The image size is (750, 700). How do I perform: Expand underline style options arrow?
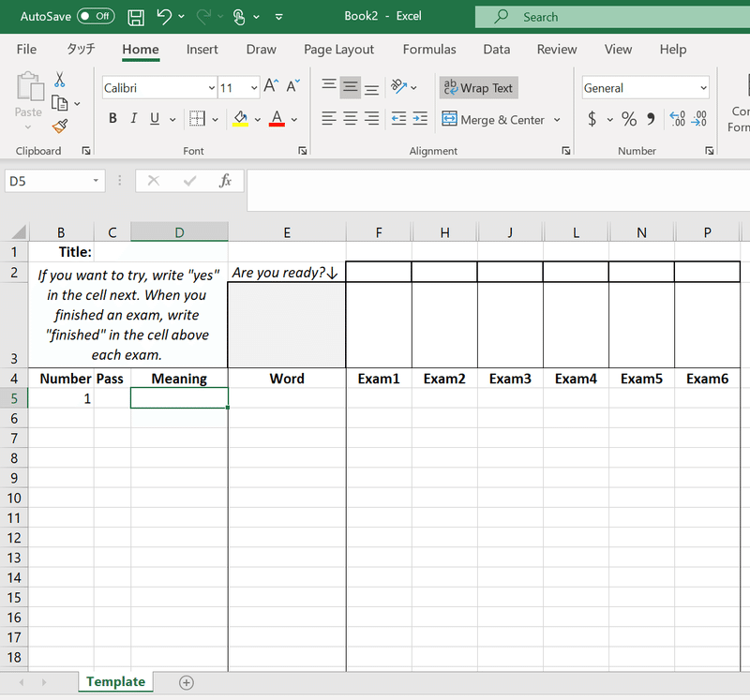coord(172,120)
